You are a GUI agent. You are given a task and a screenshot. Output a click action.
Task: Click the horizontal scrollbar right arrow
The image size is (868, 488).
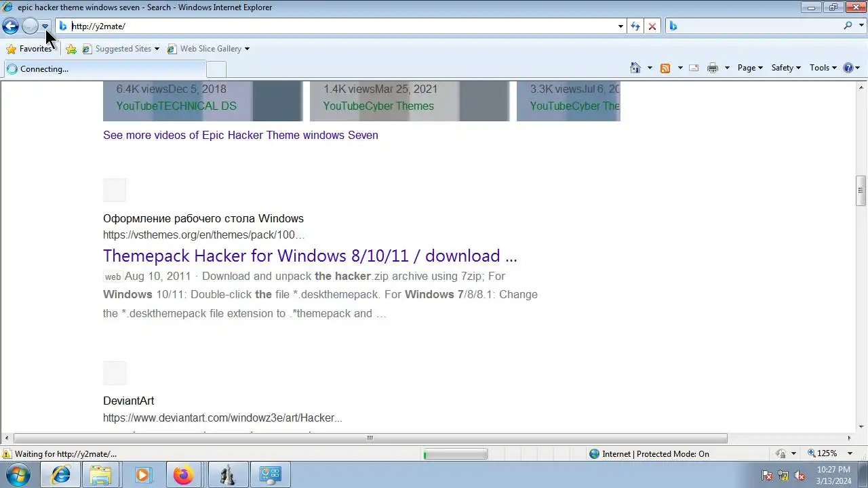(849, 438)
